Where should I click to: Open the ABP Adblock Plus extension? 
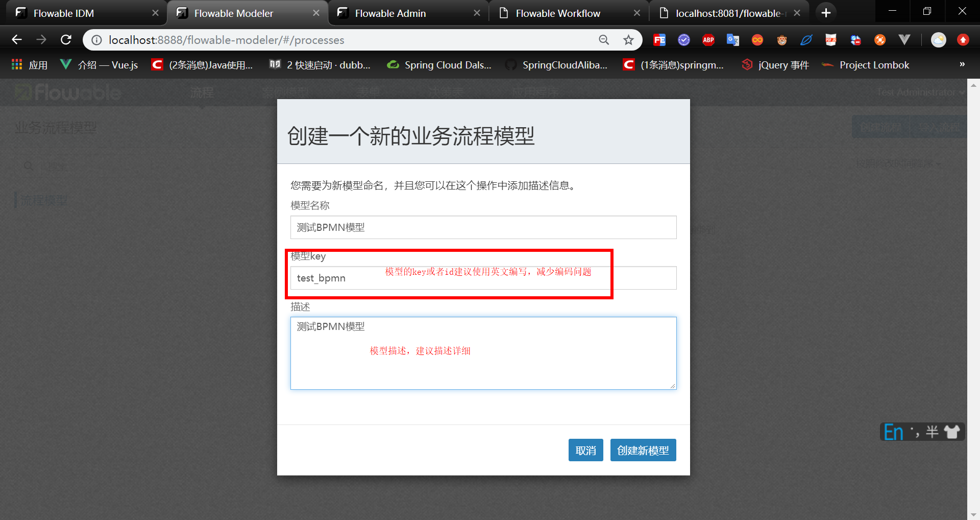708,40
